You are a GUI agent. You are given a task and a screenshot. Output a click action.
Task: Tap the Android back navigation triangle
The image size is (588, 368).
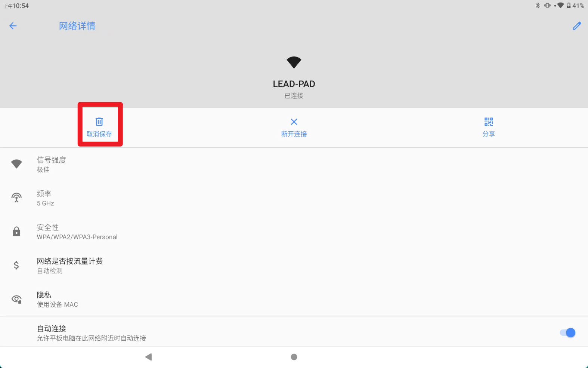click(x=148, y=357)
